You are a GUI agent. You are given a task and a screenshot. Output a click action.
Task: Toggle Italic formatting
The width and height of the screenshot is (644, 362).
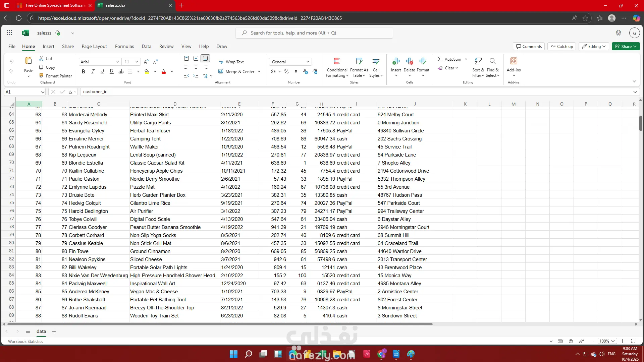(x=93, y=71)
